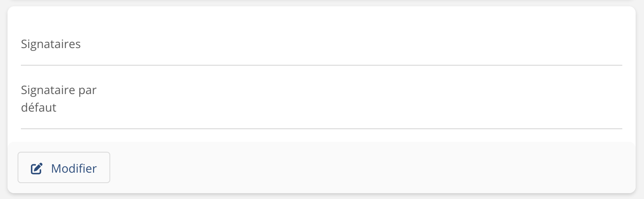Screen dimensions: 644x199
Task: Click the gray footer right of Modifier
Action: 334,168
